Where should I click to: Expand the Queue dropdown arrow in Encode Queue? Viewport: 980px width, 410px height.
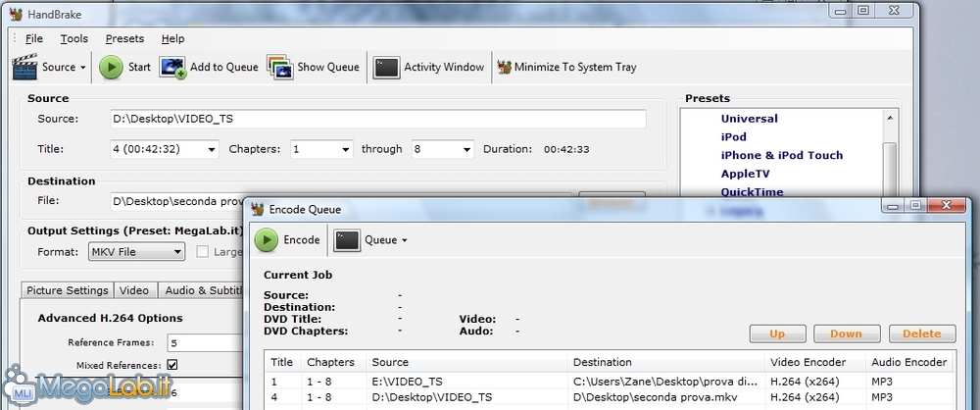[x=405, y=241]
